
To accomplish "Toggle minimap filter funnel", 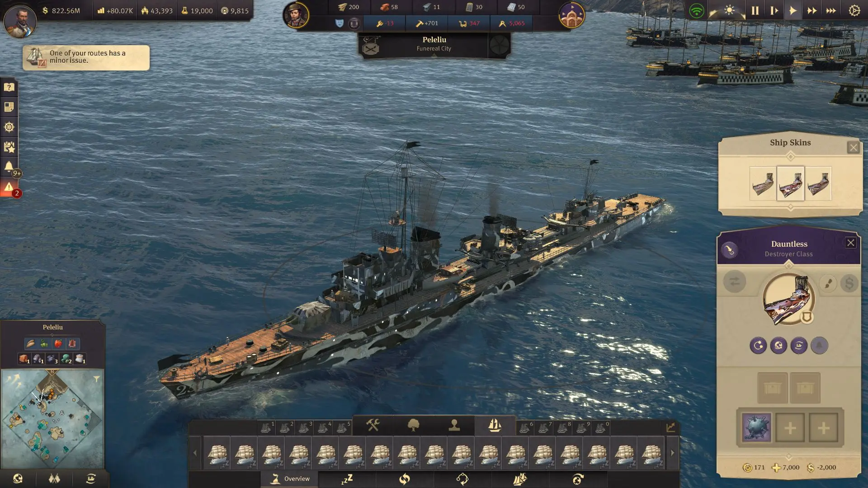I will click(97, 379).
